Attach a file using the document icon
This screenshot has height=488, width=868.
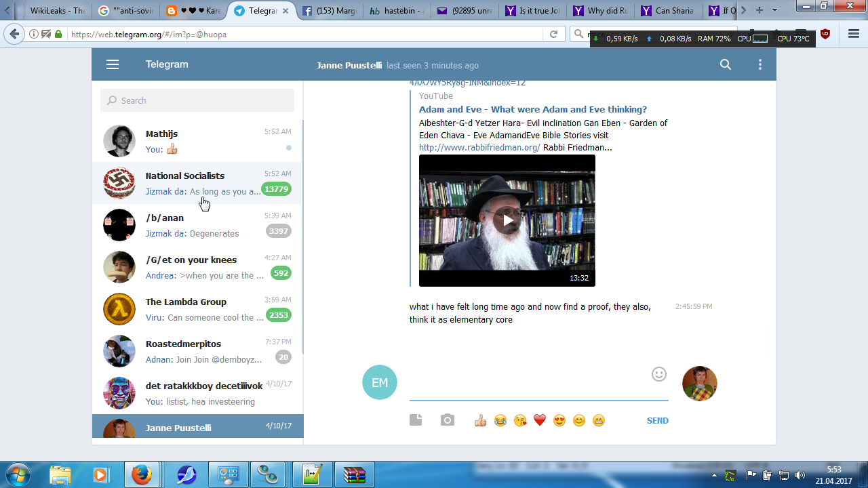(416, 420)
